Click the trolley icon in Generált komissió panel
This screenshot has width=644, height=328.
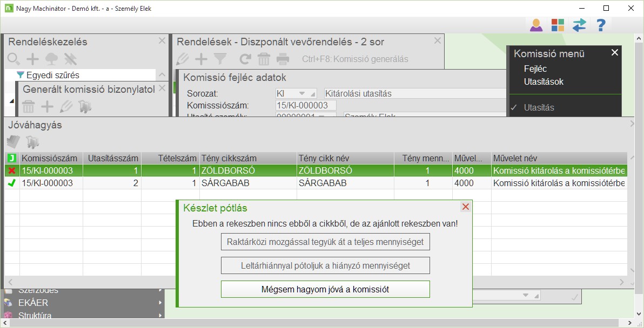[85, 107]
